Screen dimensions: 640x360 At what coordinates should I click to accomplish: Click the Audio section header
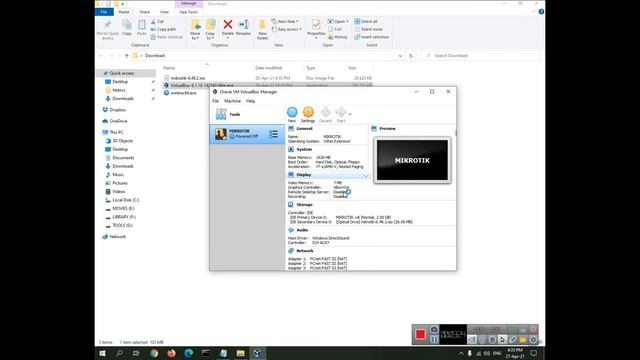pyautogui.click(x=302, y=230)
